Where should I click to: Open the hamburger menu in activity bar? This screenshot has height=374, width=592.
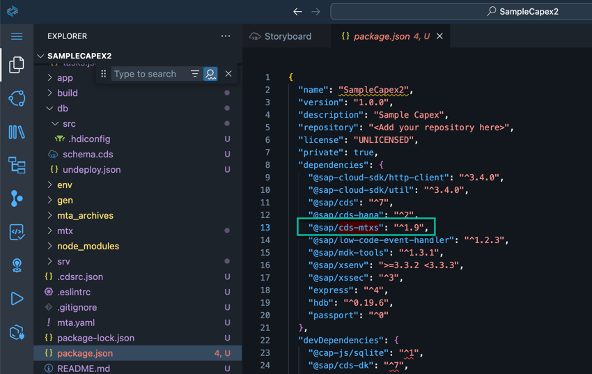[x=17, y=36]
